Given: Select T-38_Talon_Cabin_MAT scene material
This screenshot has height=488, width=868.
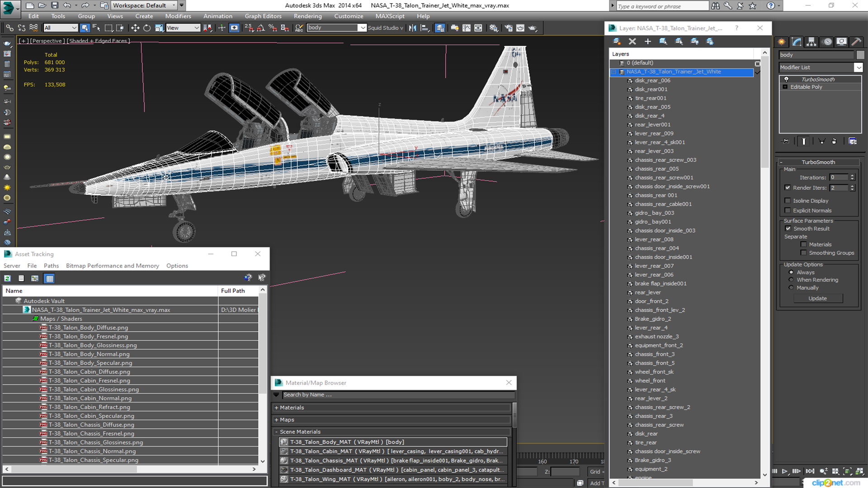Looking at the screenshot, I should click(x=393, y=451).
